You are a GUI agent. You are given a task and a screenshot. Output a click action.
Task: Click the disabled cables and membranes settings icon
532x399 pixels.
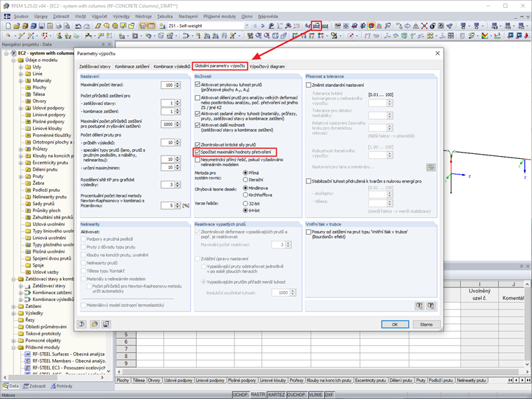pyautogui.click(x=431, y=167)
